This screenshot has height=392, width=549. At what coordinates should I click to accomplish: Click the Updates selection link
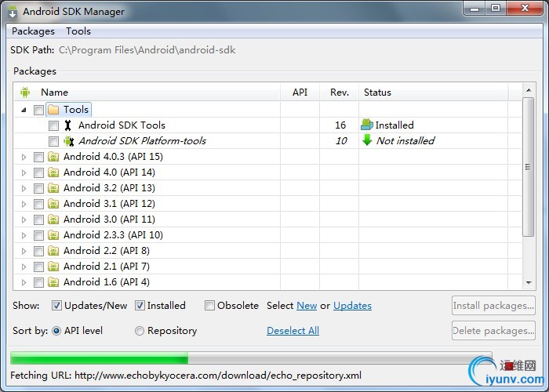pos(352,306)
